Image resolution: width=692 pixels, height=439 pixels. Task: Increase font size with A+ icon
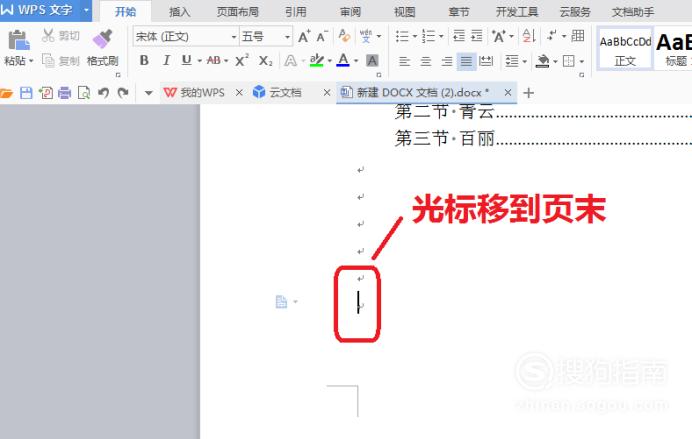[x=304, y=36]
